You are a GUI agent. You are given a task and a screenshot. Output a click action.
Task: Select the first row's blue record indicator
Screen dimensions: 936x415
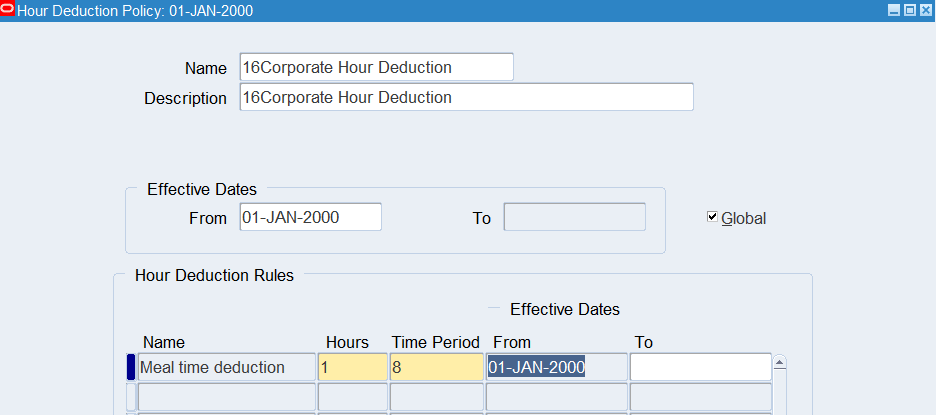click(x=130, y=367)
